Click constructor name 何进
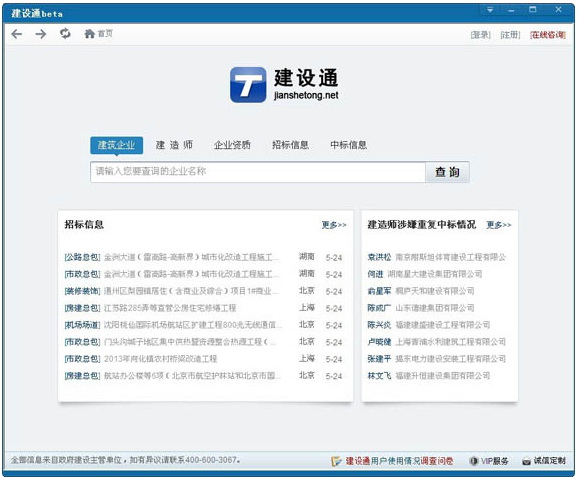The image size is (577, 478). [375, 274]
